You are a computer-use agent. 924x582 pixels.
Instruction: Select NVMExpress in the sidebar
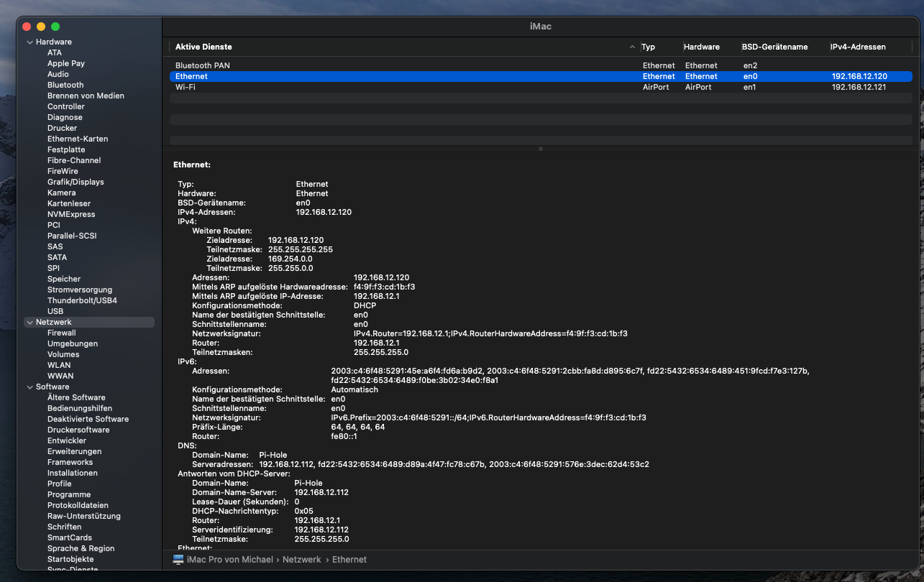pyautogui.click(x=71, y=214)
